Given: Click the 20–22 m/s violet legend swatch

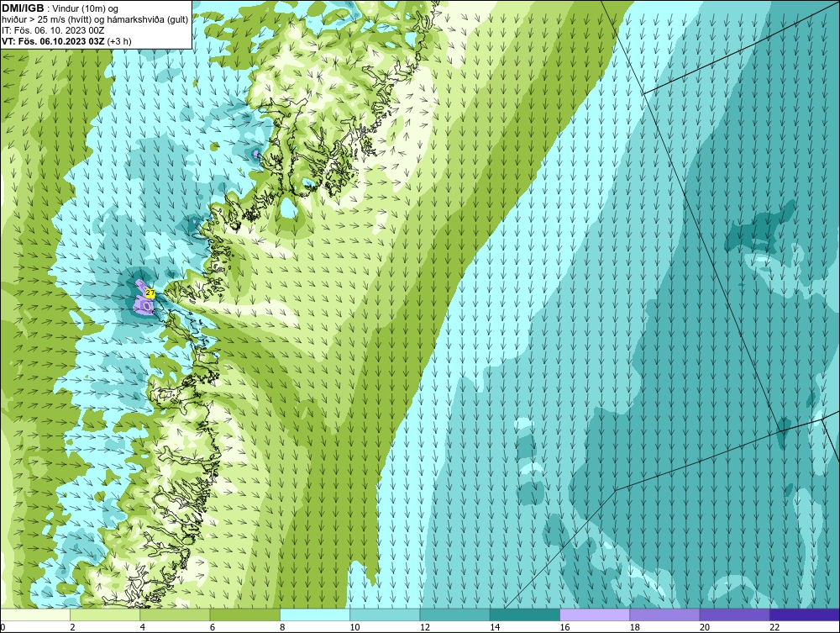Looking at the screenshot, I should 734,615.
